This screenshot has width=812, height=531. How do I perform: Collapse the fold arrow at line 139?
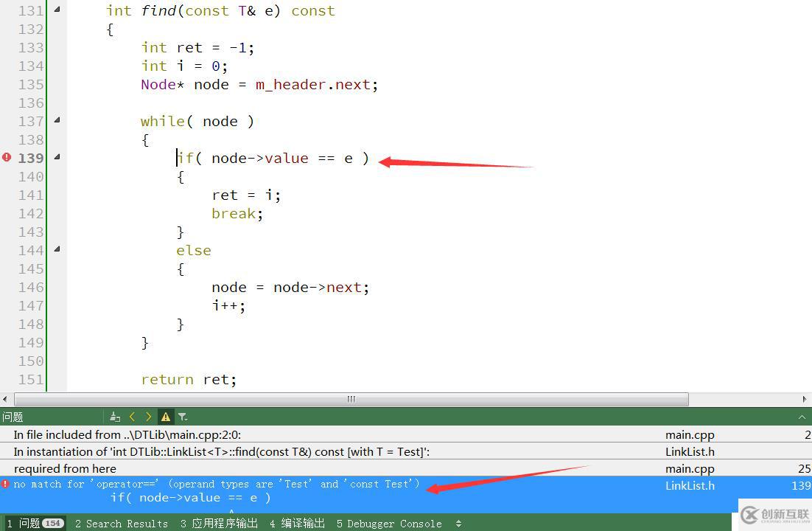tap(57, 156)
